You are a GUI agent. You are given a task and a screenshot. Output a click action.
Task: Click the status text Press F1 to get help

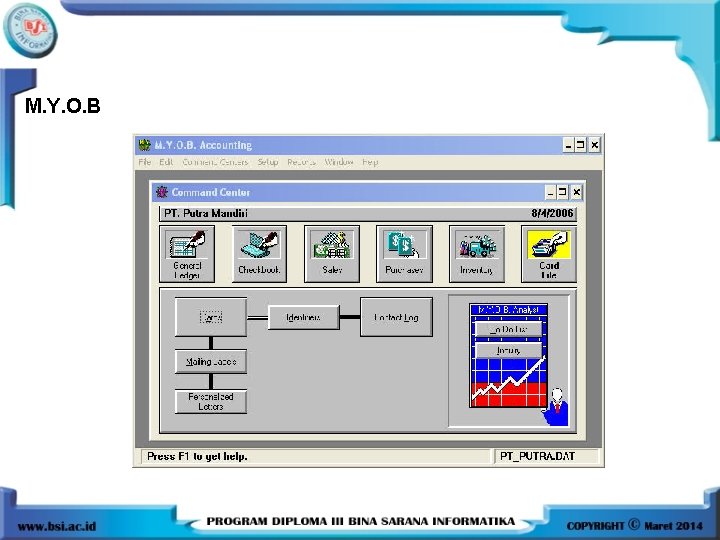197,456
